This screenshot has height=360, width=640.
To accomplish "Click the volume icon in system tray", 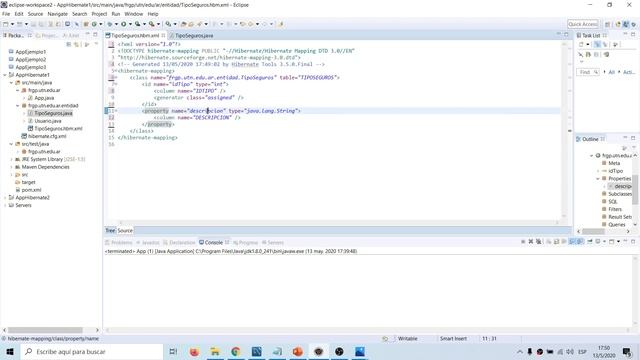I will (x=570, y=351).
